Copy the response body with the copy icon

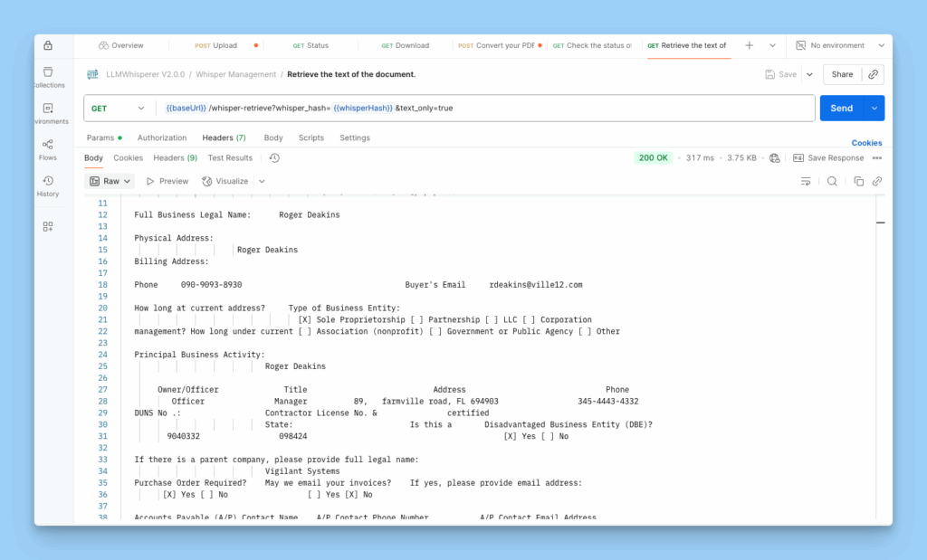pos(859,181)
